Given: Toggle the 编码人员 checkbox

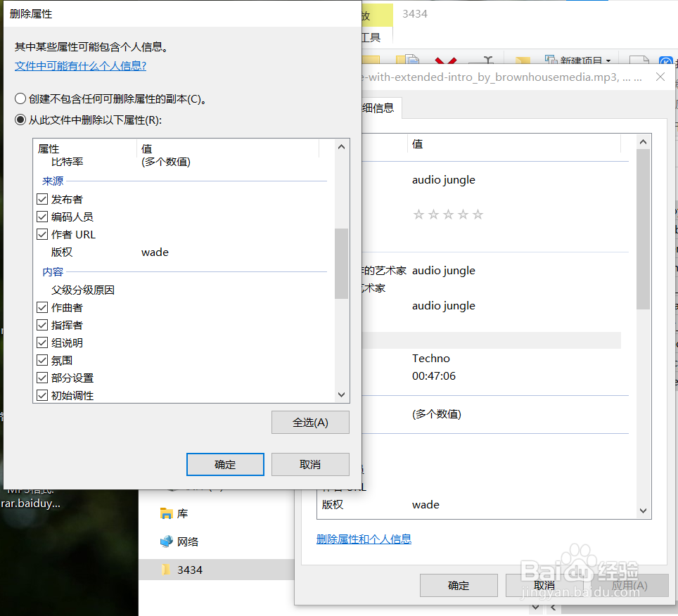Looking at the screenshot, I should [x=42, y=217].
